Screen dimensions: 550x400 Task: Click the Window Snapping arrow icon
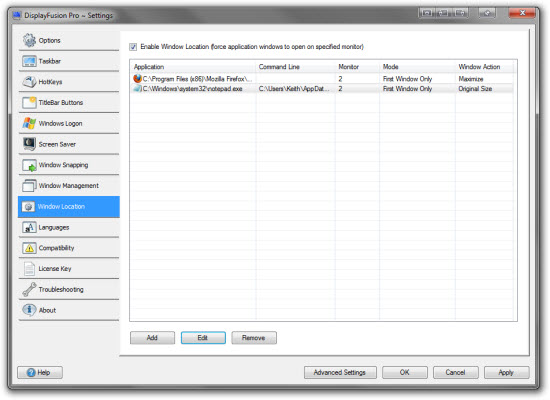coord(29,165)
